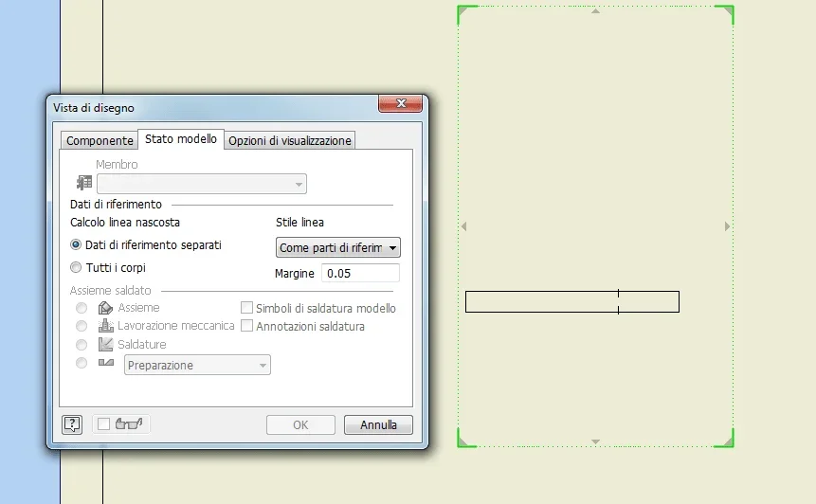The height and width of the screenshot is (504, 816).
Task: Open the Stile linea dropdown
Action: click(337, 247)
